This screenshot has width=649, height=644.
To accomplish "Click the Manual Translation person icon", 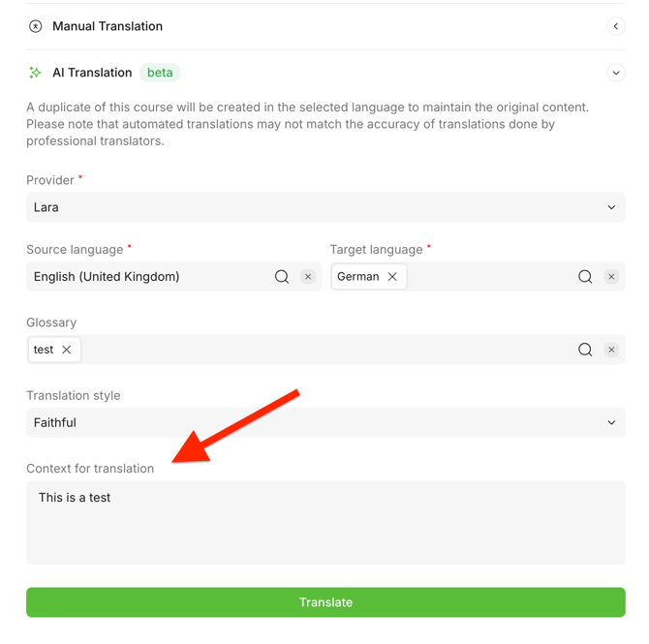I will pyautogui.click(x=36, y=26).
